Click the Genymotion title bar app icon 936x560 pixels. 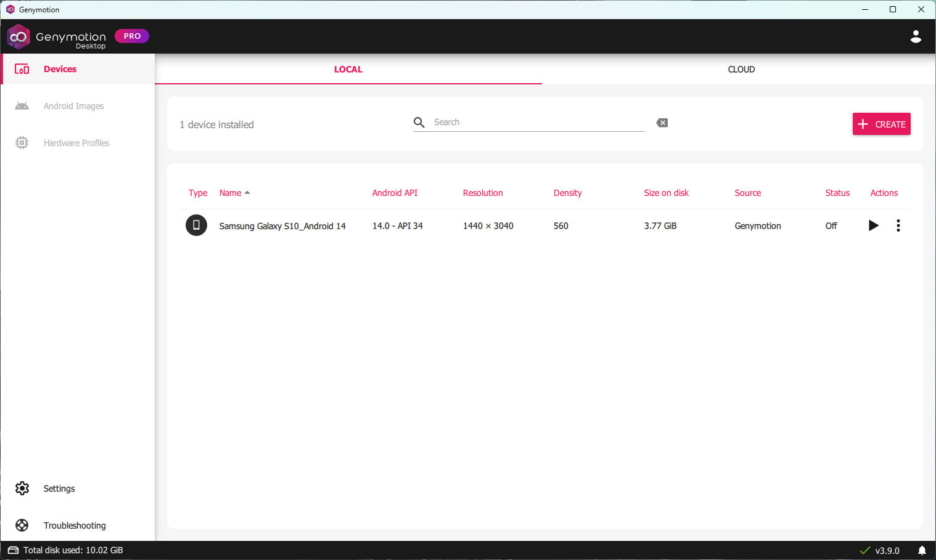click(x=10, y=9)
